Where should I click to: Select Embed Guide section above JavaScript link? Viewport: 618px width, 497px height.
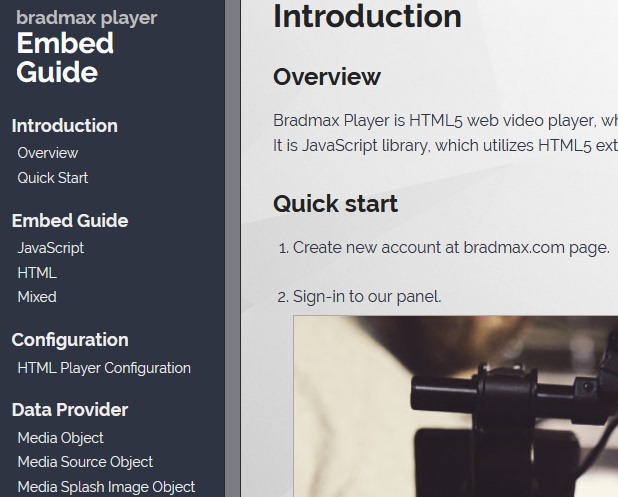pos(69,221)
